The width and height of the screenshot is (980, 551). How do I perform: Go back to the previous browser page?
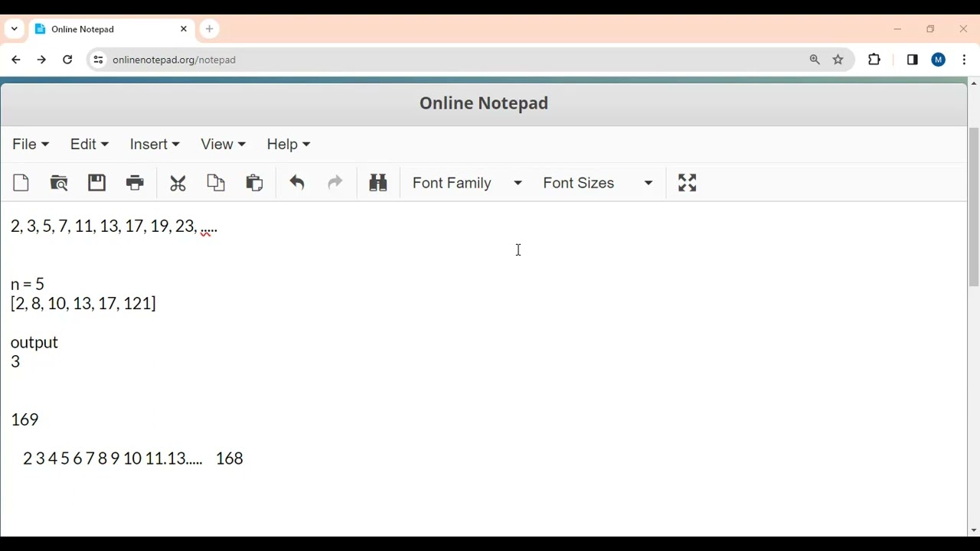tap(16, 60)
